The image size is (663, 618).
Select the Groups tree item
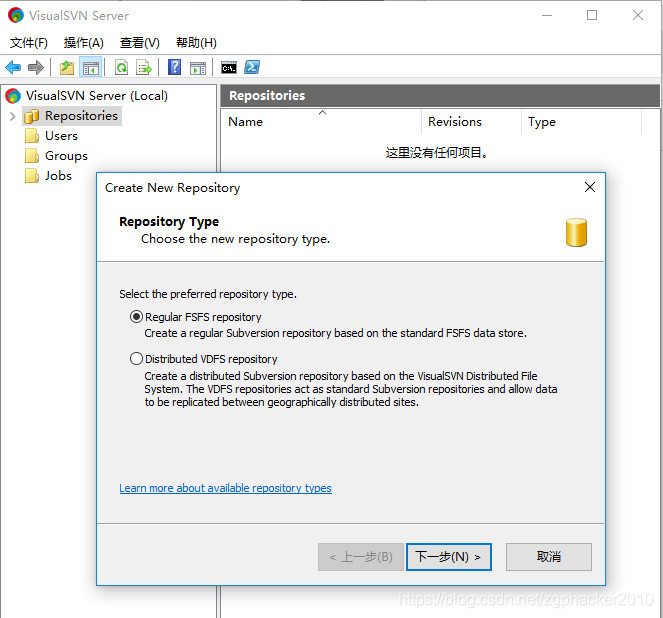click(x=66, y=156)
